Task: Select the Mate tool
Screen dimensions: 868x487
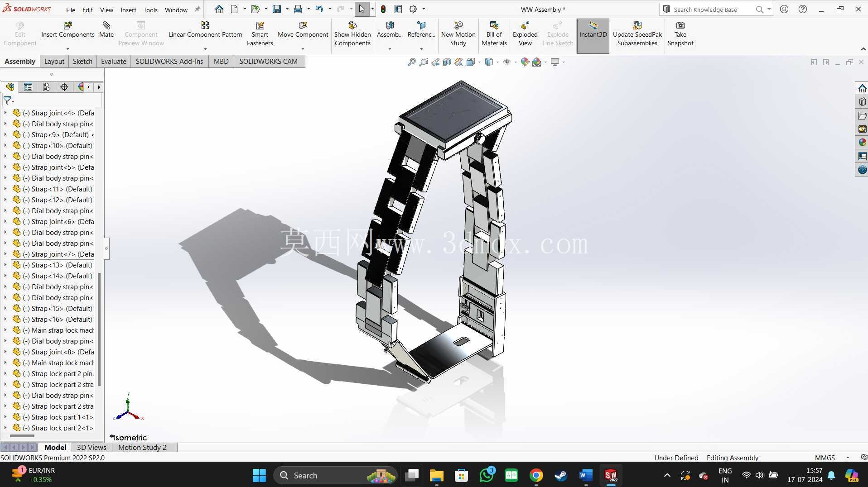Action: [106, 30]
